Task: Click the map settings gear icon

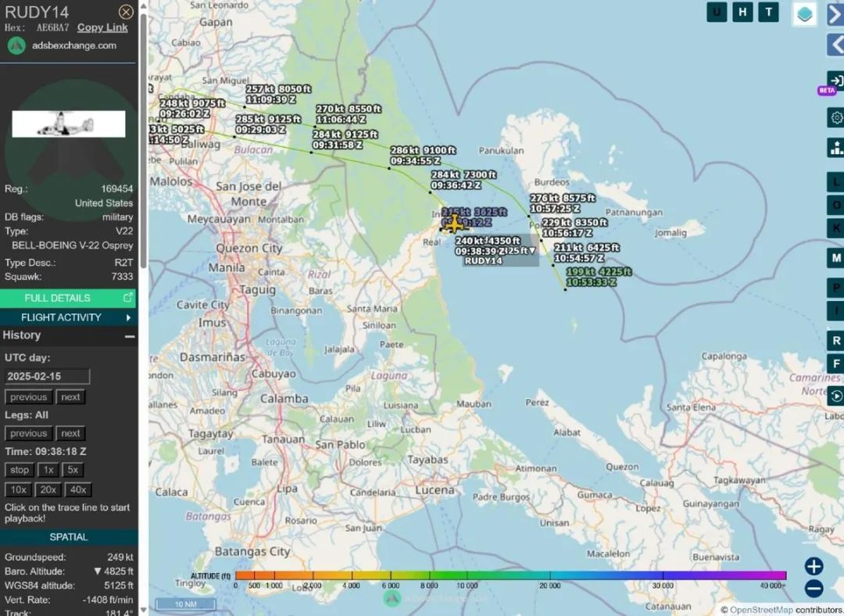Action: point(836,118)
